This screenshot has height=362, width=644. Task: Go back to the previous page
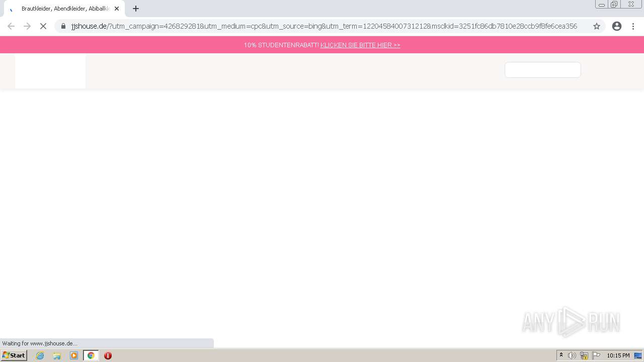tap(11, 26)
